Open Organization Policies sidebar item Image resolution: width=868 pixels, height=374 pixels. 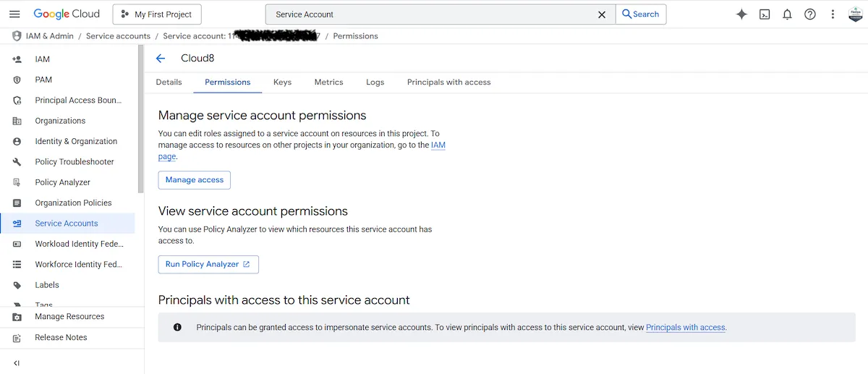pos(68,203)
